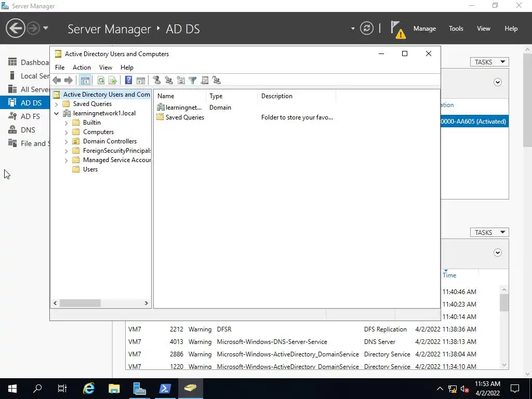Open Action menu in ADUC

pos(82,68)
